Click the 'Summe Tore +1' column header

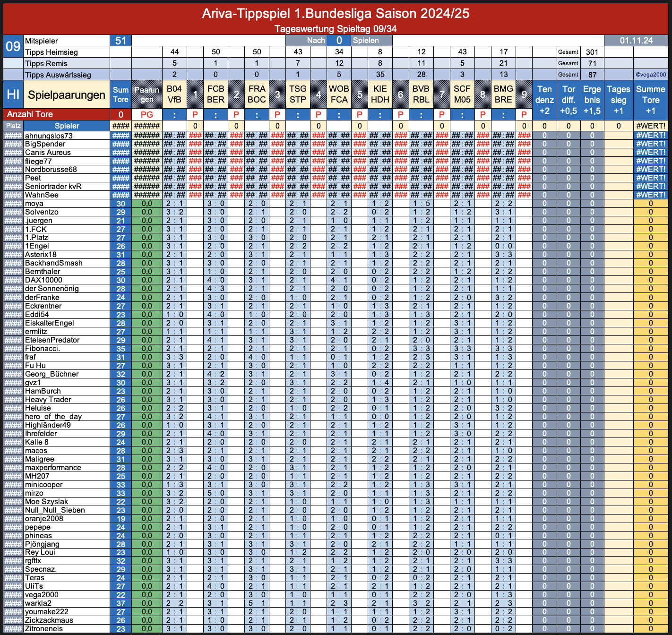click(651, 100)
